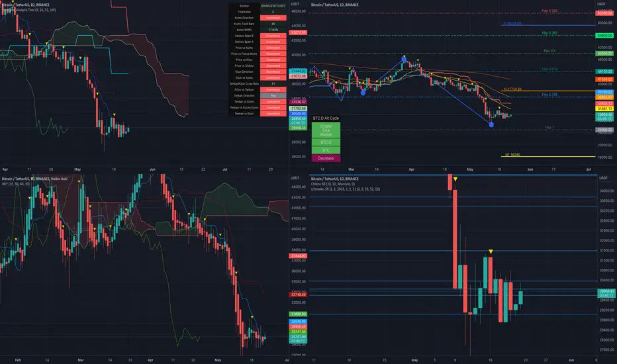Viewport: 617px width, 364px height.
Task: Click the Chikou SR indicator title
Action: (333, 184)
